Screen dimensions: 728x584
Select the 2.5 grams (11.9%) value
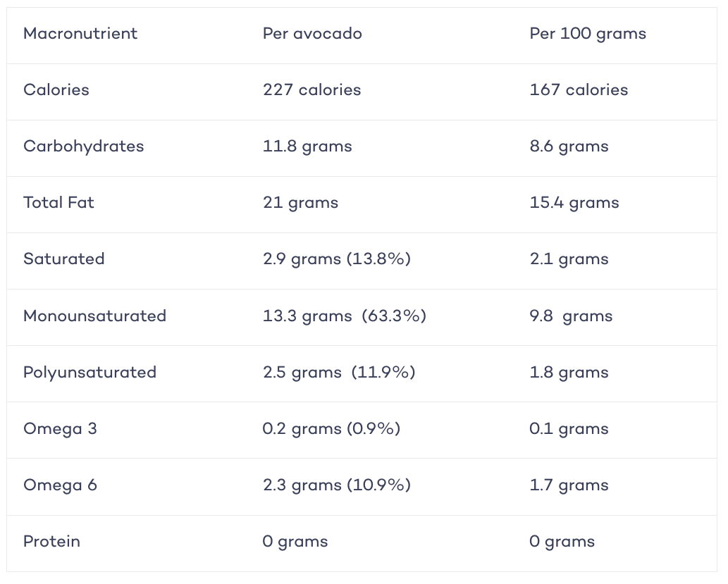pos(339,373)
